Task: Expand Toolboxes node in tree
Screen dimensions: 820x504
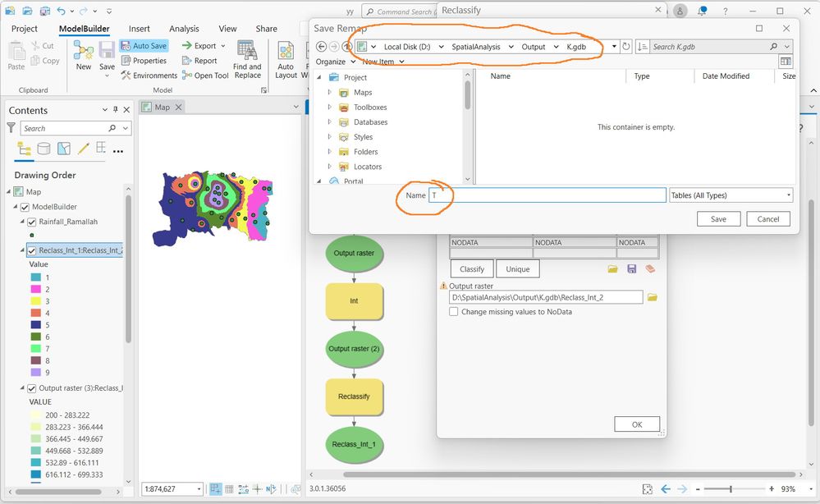Action: click(329, 108)
